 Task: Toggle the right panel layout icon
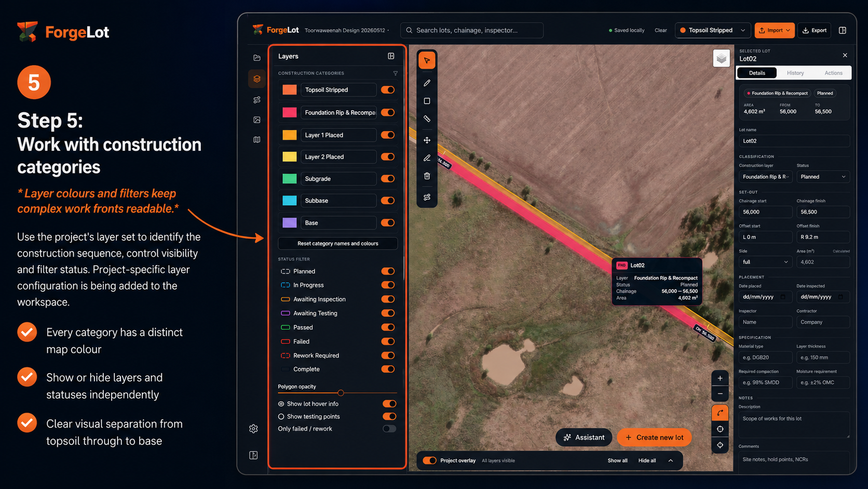(843, 30)
